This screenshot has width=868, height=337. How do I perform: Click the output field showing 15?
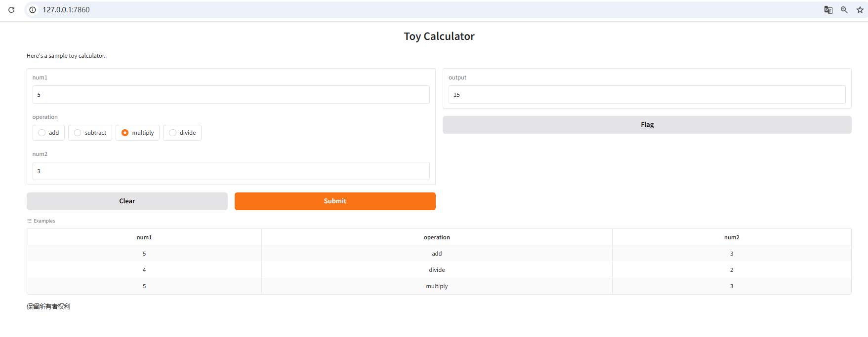coord(647,95)
